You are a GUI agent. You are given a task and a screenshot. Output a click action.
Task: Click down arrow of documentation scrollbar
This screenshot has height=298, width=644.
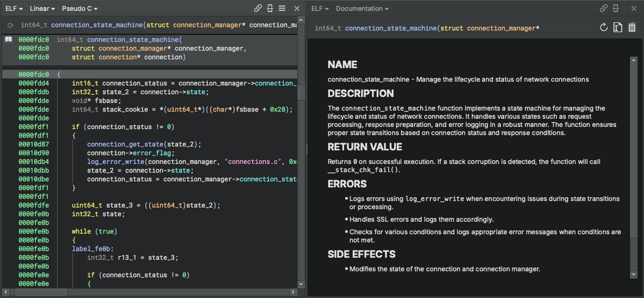click(633, 275)
